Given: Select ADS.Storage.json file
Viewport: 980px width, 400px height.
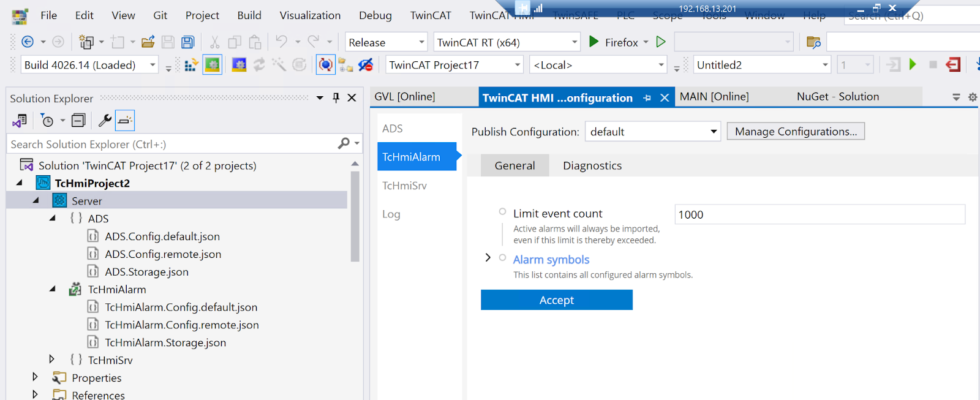Looking at the screenshot, I should click(x=146, y=271).
